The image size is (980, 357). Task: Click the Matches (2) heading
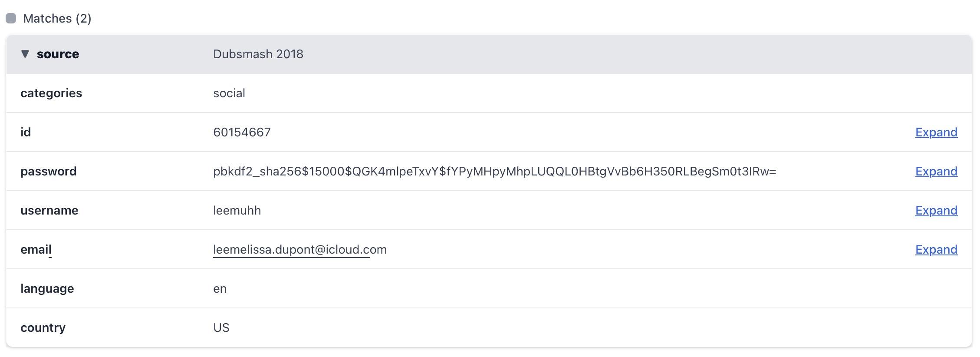coord(57,18)
